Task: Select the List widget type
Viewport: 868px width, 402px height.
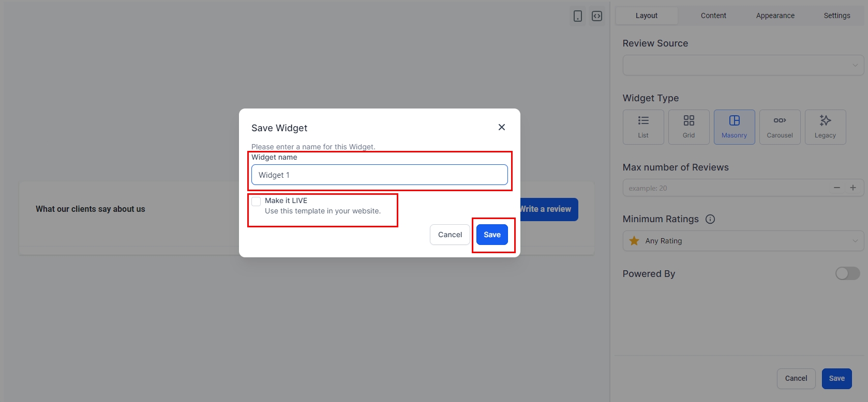Action: [x=643, y=127]
